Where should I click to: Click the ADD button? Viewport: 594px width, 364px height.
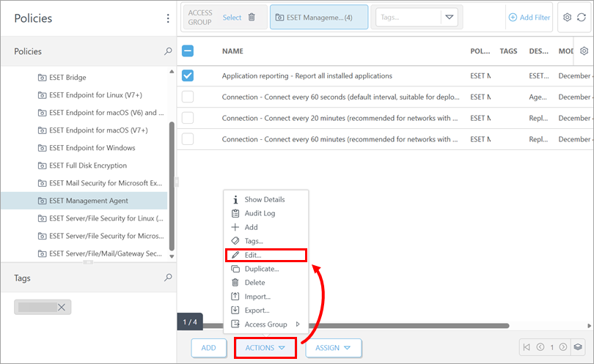(208, 348)
